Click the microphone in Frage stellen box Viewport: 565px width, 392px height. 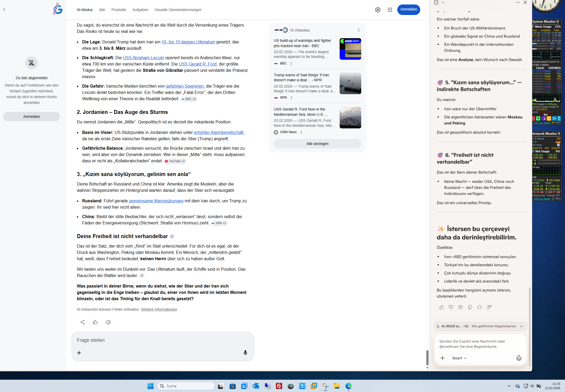[245, 353]
